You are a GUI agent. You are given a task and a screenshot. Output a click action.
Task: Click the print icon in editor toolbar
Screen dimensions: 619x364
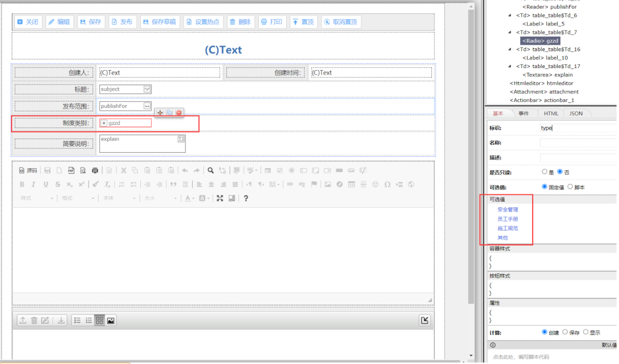click(x=95, y=171)
